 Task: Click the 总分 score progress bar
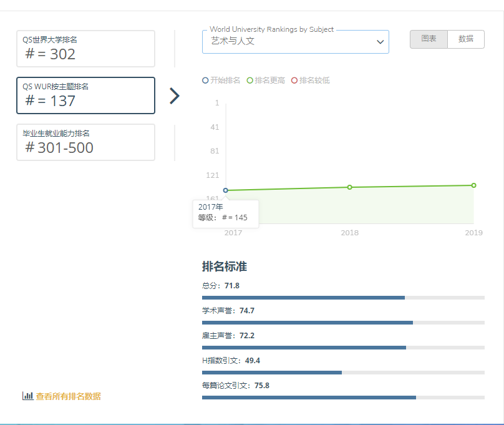click(x=343, y=298)
